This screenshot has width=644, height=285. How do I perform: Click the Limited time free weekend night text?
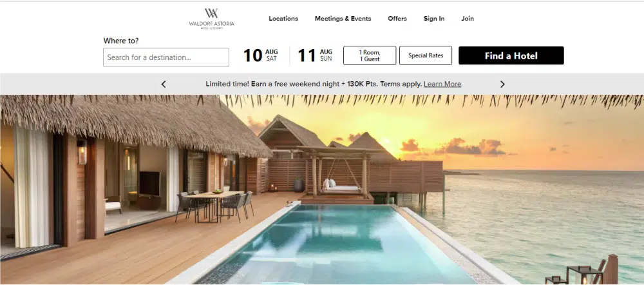(314, 84)
